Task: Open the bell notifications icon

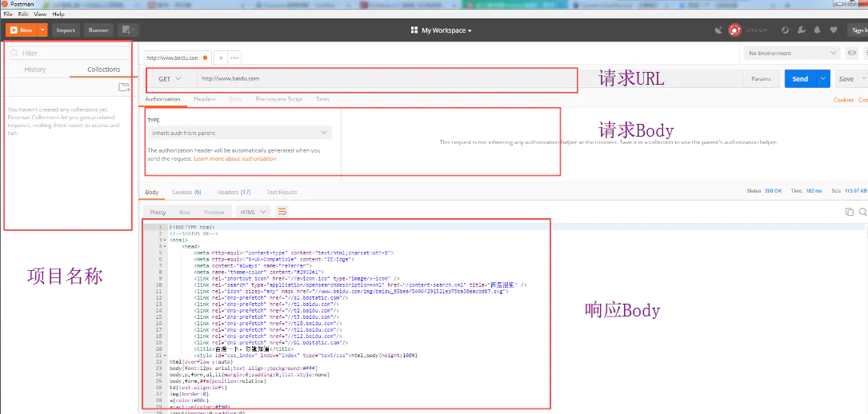Action: tap(817, 30)
